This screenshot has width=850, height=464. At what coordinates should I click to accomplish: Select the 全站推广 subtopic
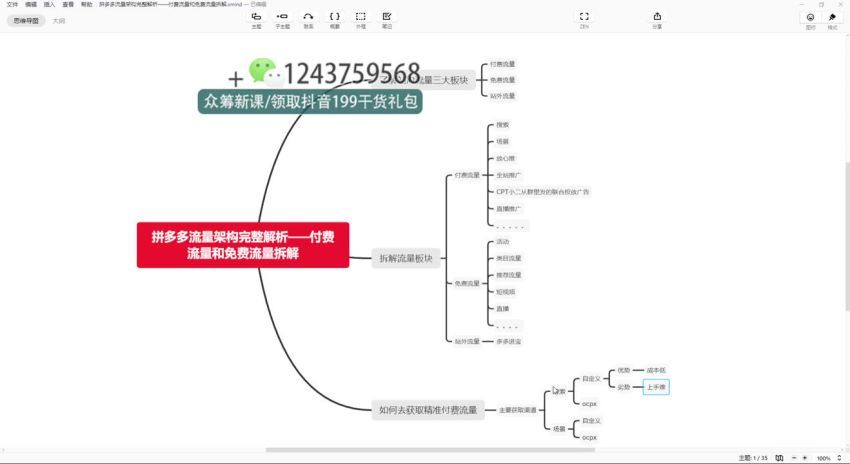(508, 175)
